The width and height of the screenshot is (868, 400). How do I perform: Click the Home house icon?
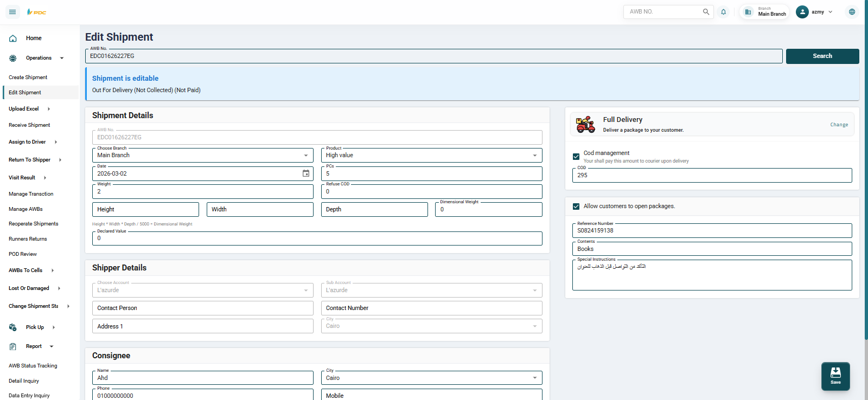pos(13,38)
